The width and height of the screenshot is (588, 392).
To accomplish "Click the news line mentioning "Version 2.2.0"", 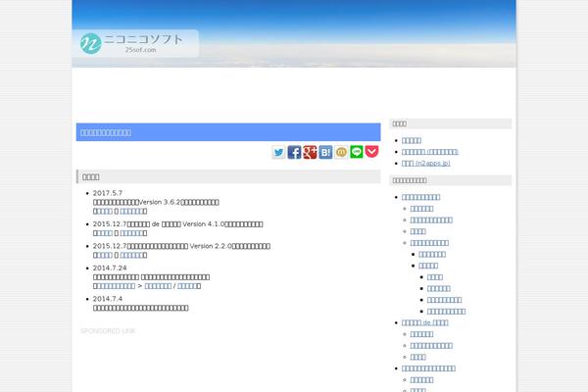I will point(181,246).
